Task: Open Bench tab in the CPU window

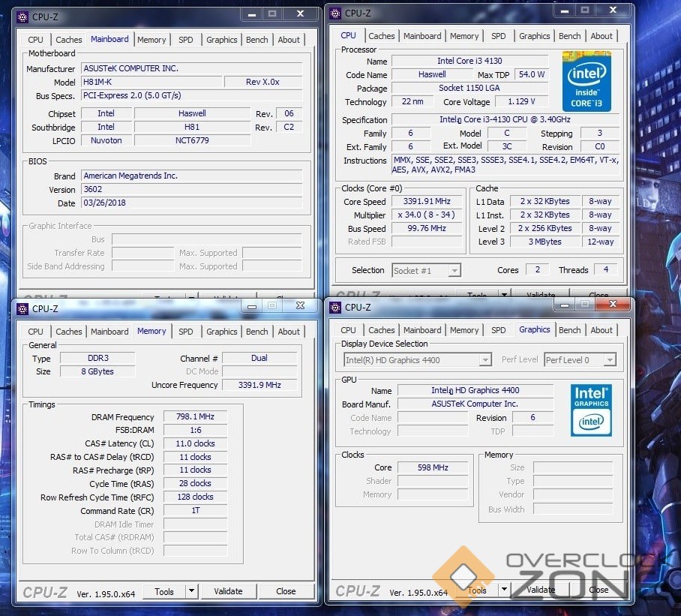Action: click(569, 36)
